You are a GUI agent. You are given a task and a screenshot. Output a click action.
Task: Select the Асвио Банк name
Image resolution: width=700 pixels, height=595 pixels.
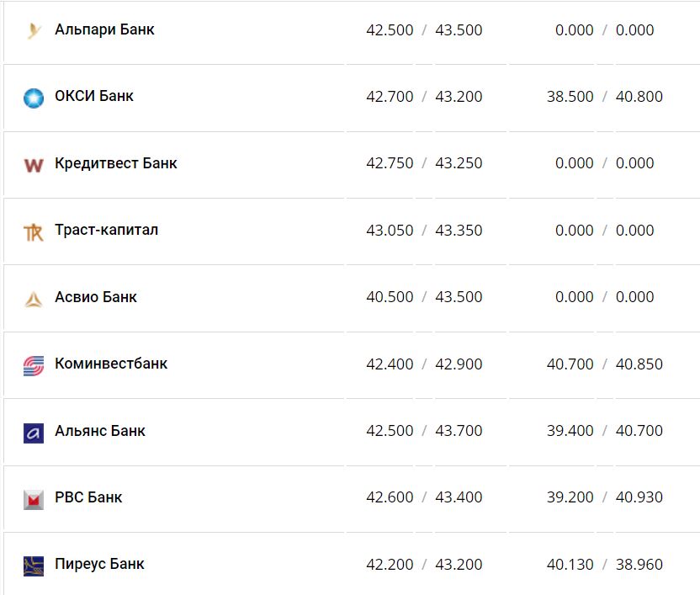(x=96, y=297)
